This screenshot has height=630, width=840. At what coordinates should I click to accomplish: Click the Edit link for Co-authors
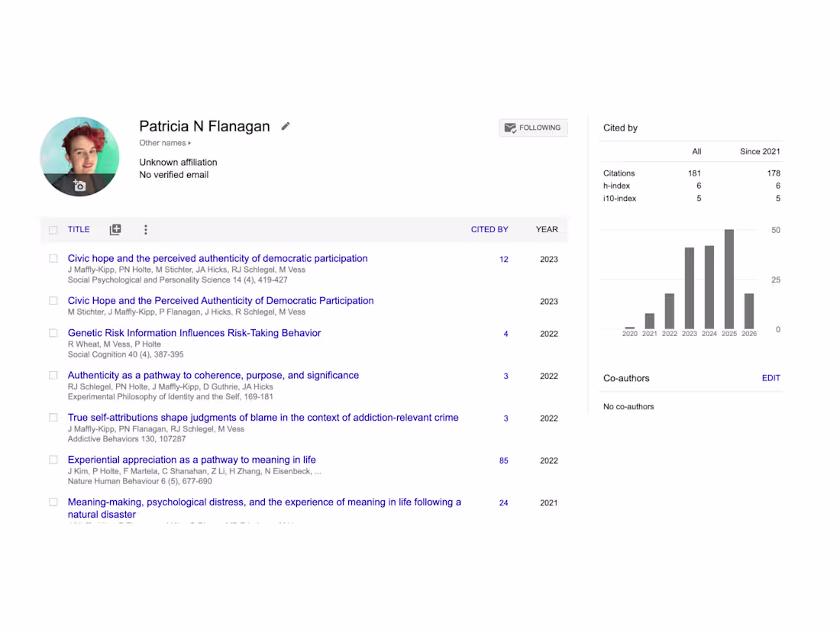[771, 378]
